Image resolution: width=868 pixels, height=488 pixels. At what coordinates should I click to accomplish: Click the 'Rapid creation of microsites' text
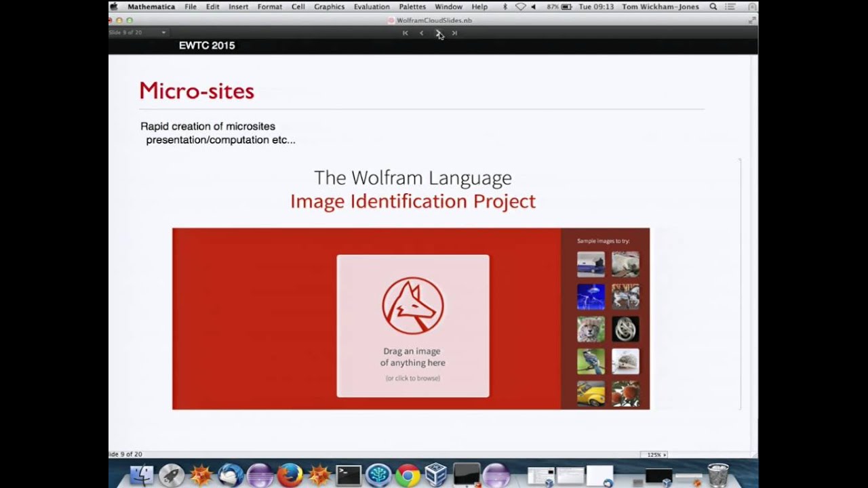pyautogui.click(x=208, y=126)
